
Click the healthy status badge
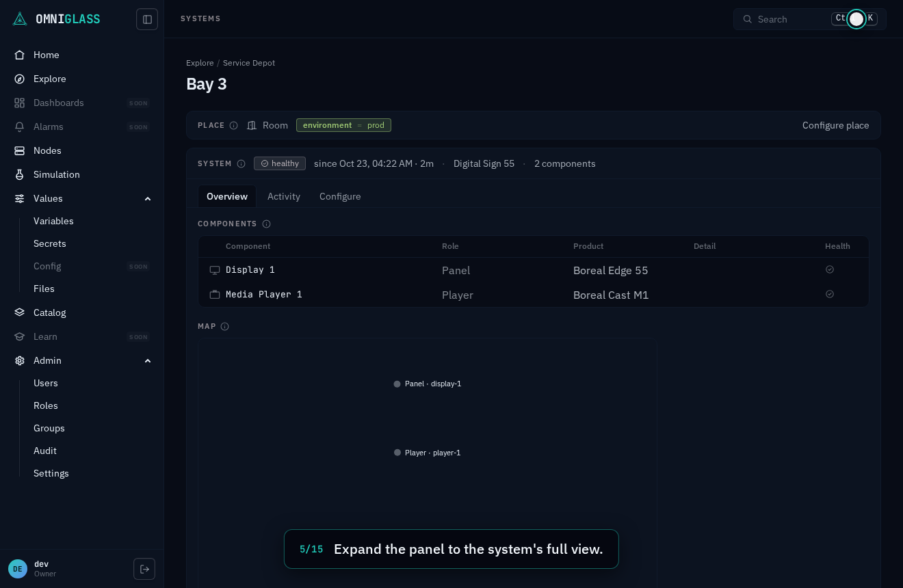280,163
